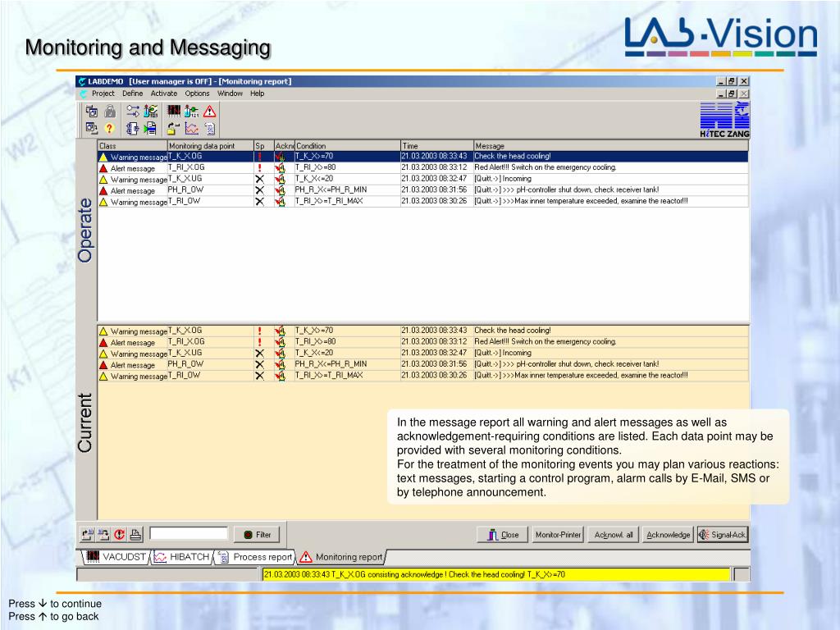Click the window switch toolbar icon

[x=92, y=128]
